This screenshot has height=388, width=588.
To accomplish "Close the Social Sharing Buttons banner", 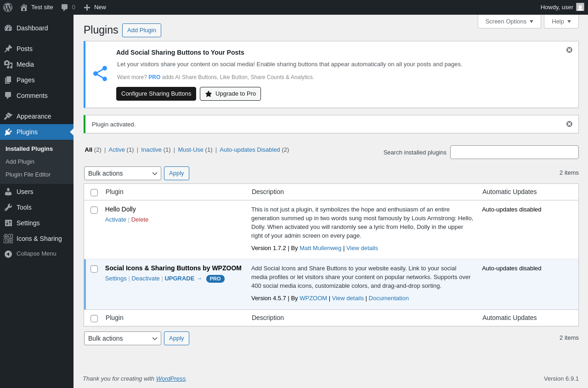I will [x=569, y=50].
